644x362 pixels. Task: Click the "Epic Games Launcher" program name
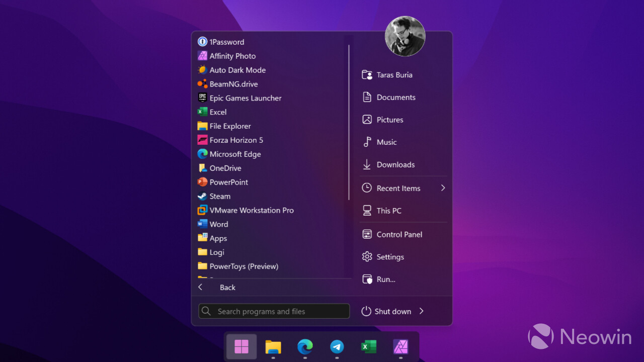click(x=246, y=98)
